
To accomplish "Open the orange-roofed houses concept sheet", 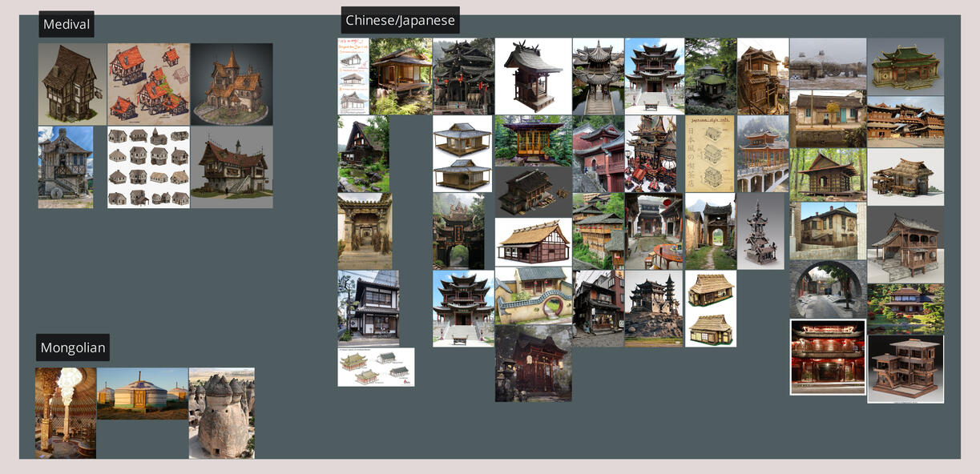I will click(149, 84).
